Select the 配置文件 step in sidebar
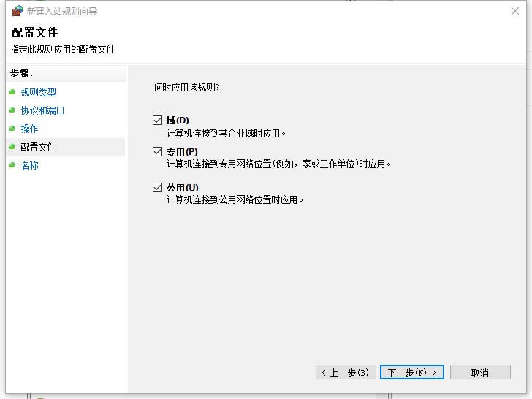This screenshot has width=532, height=399. click(x=38, y=147)
